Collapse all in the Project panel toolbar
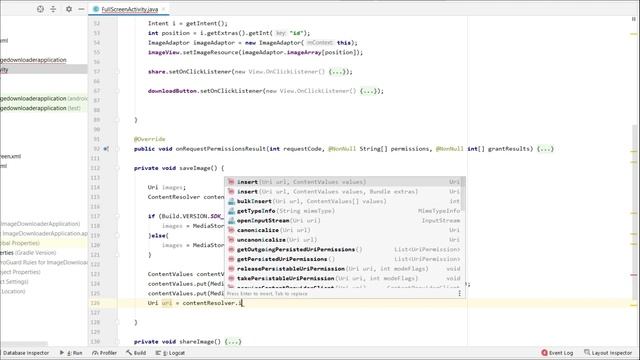Image resolution: width=640 pixels, height=360 pixels. pos(53,9)
